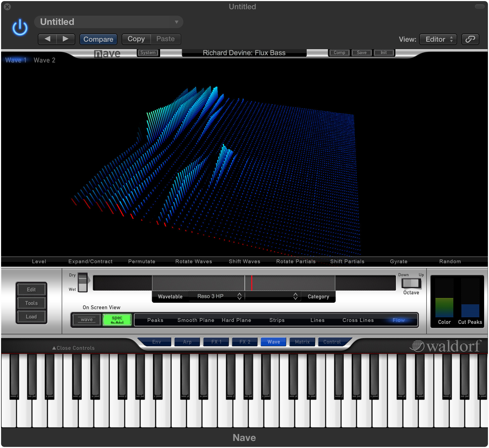
Task: Click the Shift Partials tool
Action: [347, 261]
